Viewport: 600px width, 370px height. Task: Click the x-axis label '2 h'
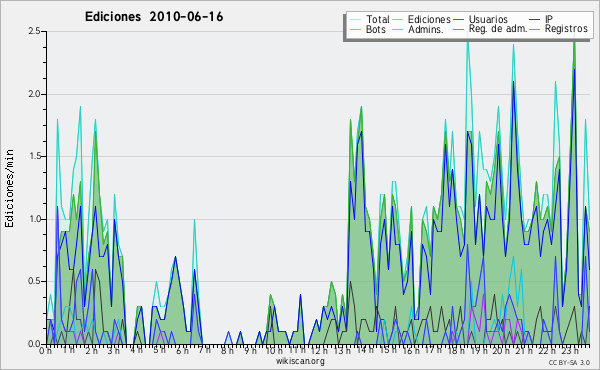91,351
